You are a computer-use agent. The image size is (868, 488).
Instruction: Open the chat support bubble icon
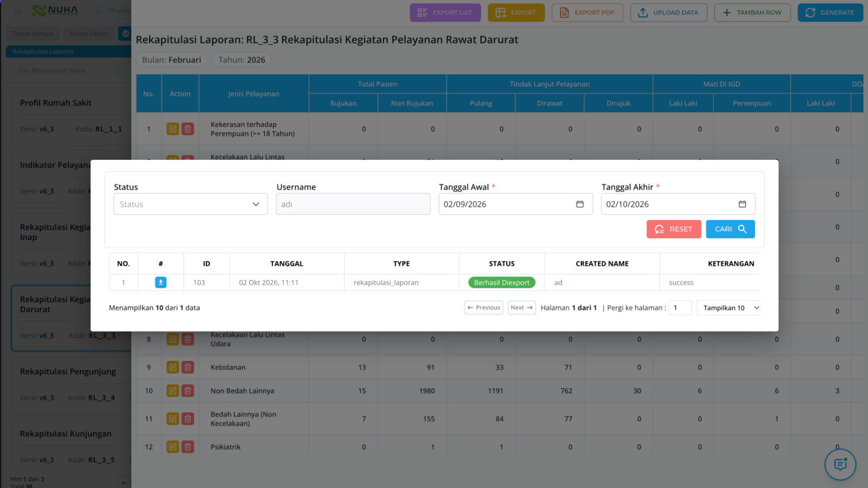[840, 465]
